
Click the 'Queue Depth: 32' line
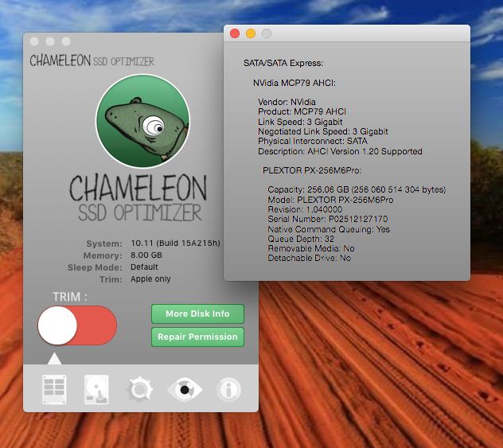(x=301, y=239)
